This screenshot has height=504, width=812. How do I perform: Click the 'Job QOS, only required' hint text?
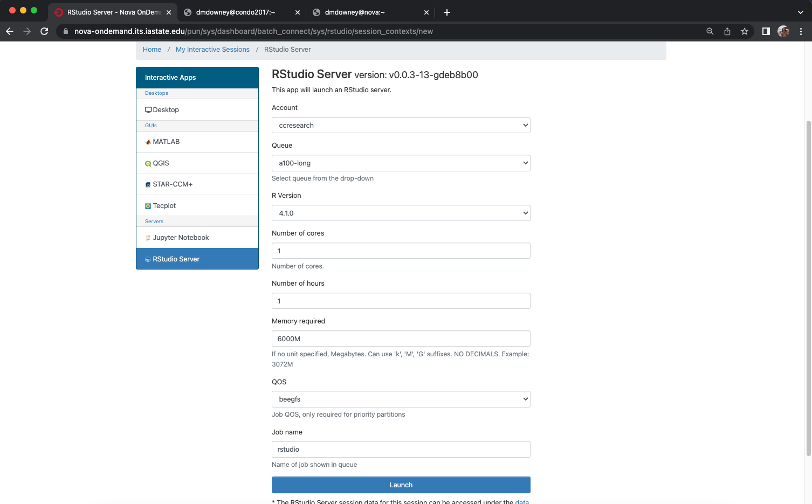point(338,415)
